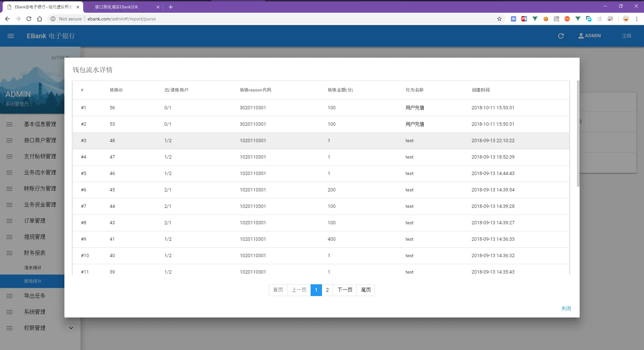Go to 首页 first page button
Screen dimensions: 644x350
tap(278, 290)
